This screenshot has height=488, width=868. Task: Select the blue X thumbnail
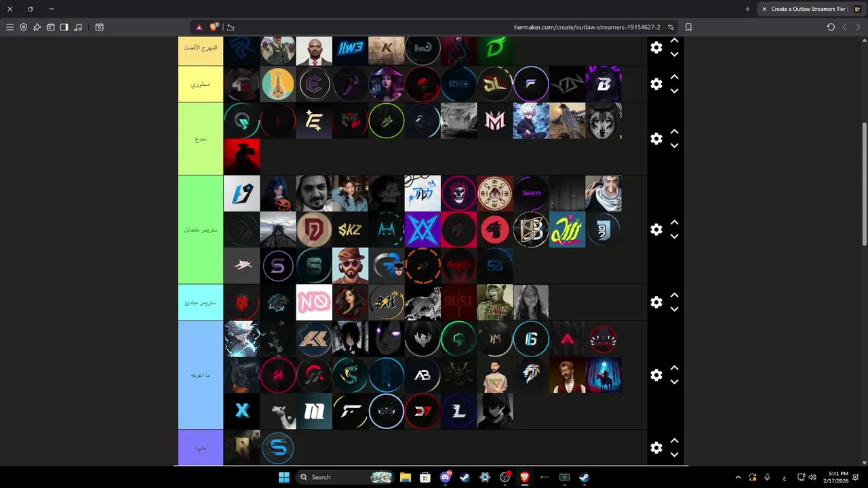[241, 411]
